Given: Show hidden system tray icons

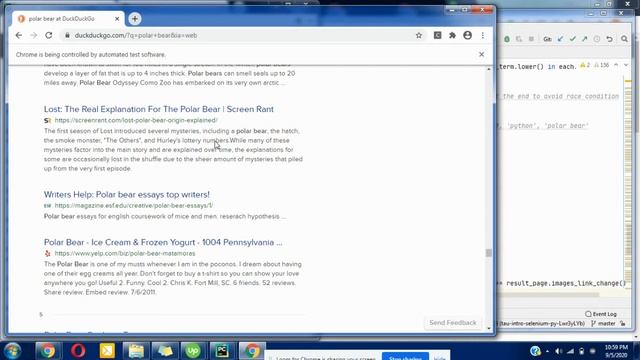Looking at the screenshot, I should click(x=547, y=351).
